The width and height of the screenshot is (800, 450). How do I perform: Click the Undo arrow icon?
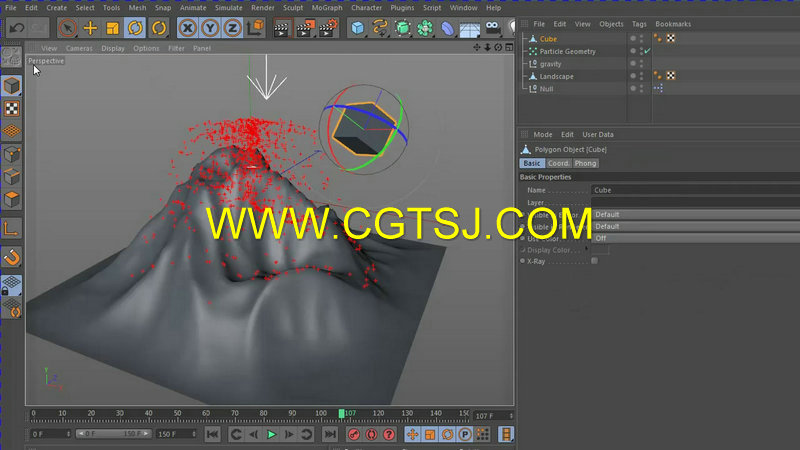[16, 28]
